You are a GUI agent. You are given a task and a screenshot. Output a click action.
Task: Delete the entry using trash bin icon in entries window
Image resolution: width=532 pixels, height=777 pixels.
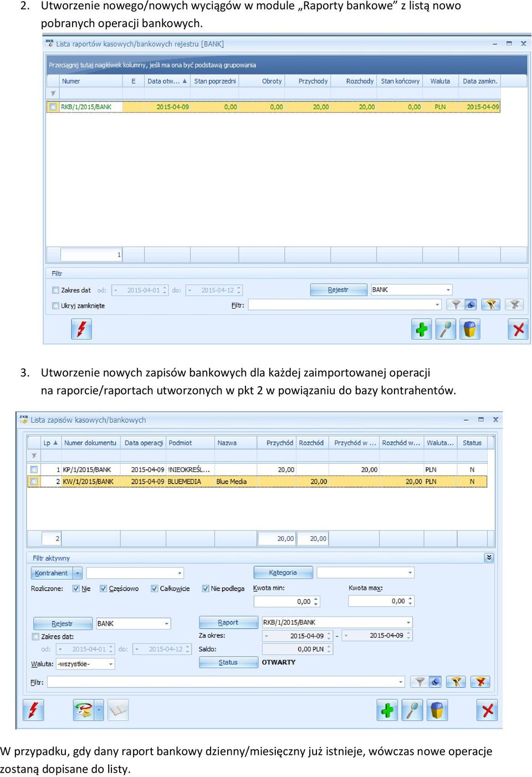coord(437,710)
